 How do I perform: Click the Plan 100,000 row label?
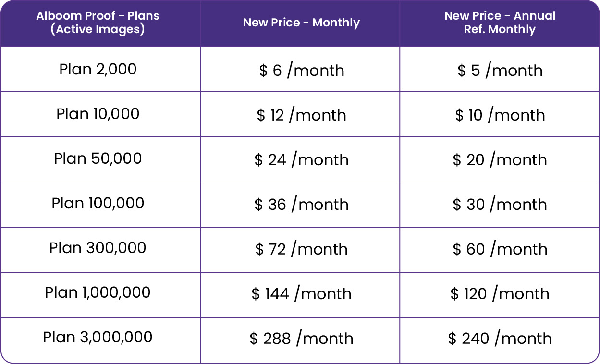pos(98,203)
